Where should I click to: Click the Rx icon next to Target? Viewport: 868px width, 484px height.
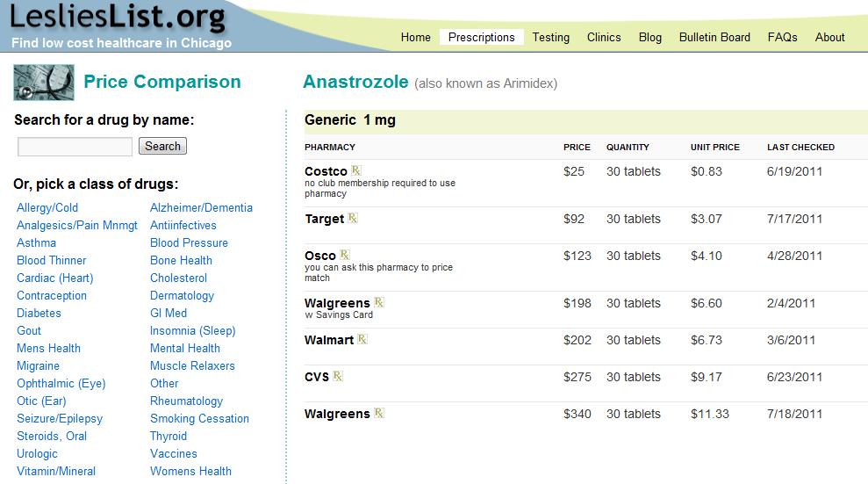pyautogui.click(x=353, y=218)
